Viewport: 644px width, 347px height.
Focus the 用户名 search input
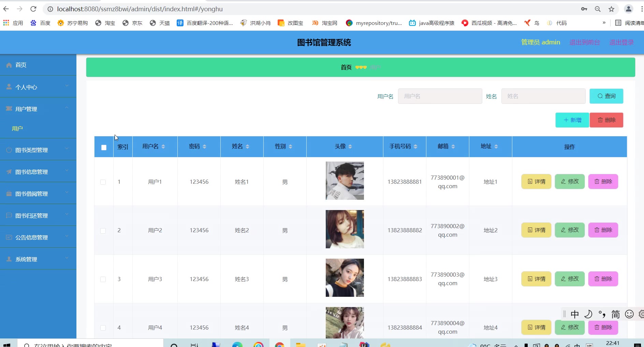pyautogui.click(x=440, y=96)
